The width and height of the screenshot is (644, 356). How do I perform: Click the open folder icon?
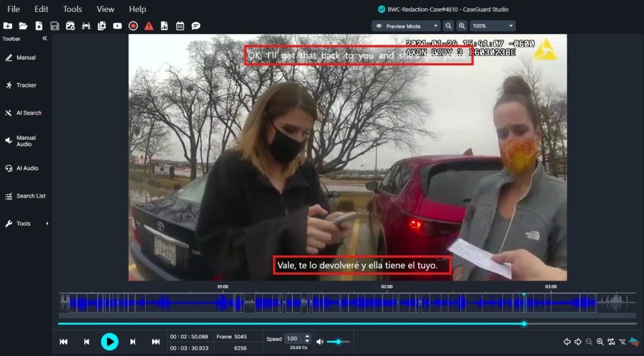23,26
